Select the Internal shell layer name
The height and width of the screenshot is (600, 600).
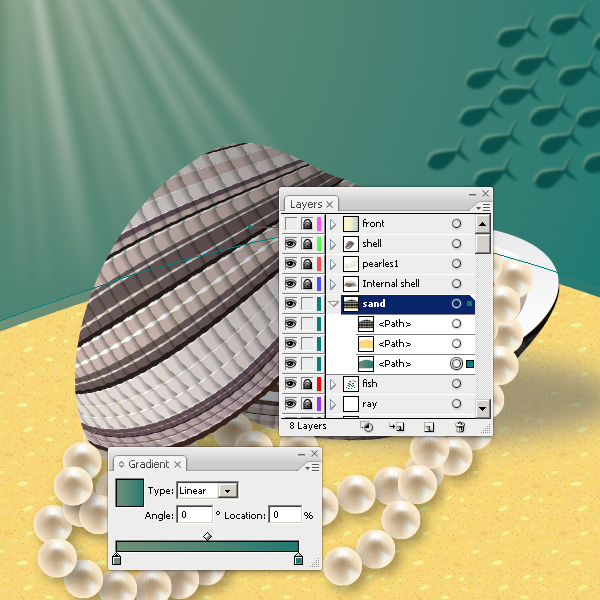pyautogui.click(x=391, y=284)
